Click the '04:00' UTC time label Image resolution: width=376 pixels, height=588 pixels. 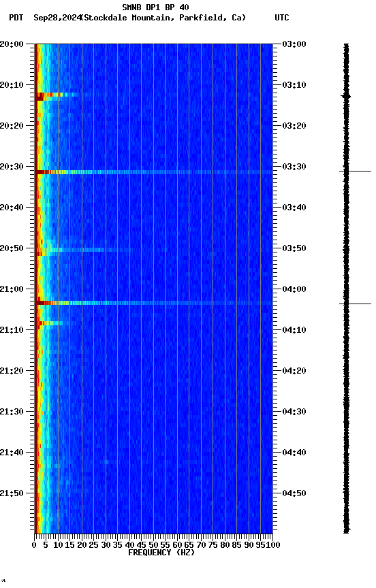(294, 289)
